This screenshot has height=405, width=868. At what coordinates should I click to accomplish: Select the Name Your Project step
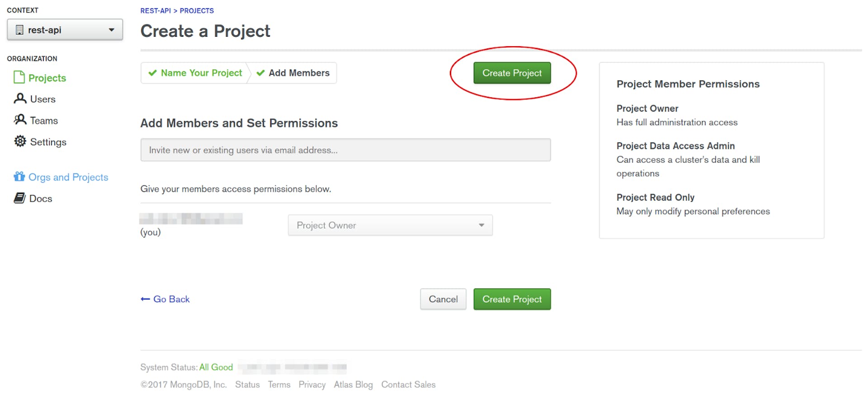(x=201, y=73)
